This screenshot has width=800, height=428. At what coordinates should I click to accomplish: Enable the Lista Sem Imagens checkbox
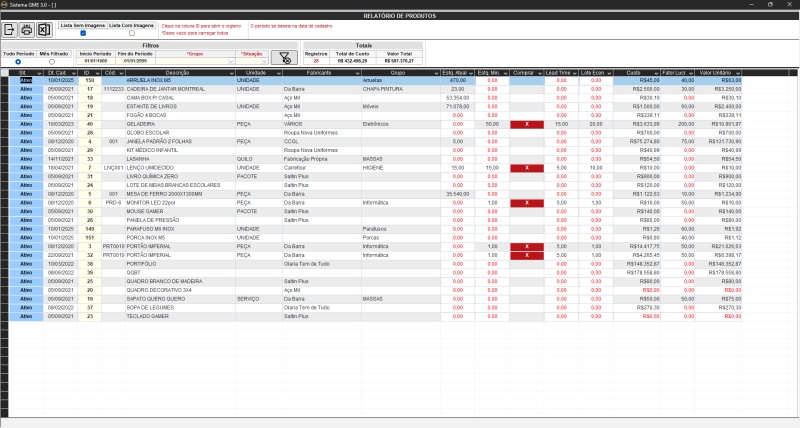(83, 33)
